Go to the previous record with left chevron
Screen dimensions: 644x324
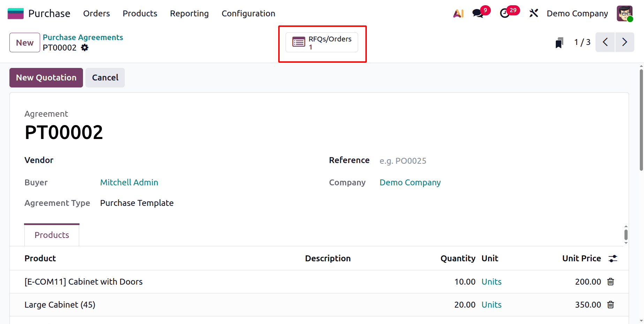click(605, 42)
